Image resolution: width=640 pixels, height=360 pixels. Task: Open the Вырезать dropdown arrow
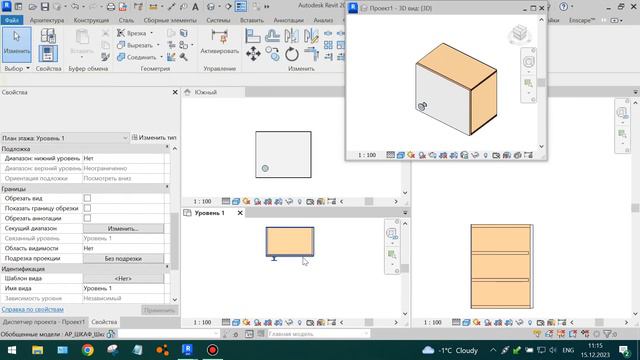pyautogui.click(x=158, y=45)
